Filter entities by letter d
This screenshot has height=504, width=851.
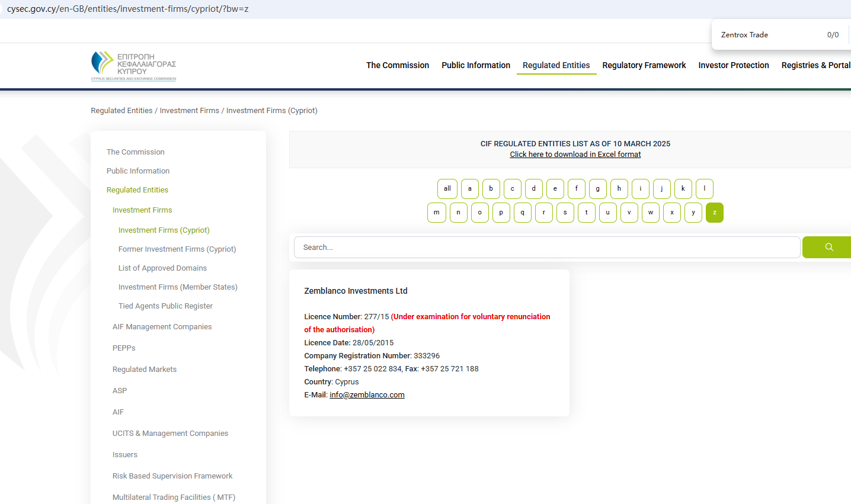534,189
